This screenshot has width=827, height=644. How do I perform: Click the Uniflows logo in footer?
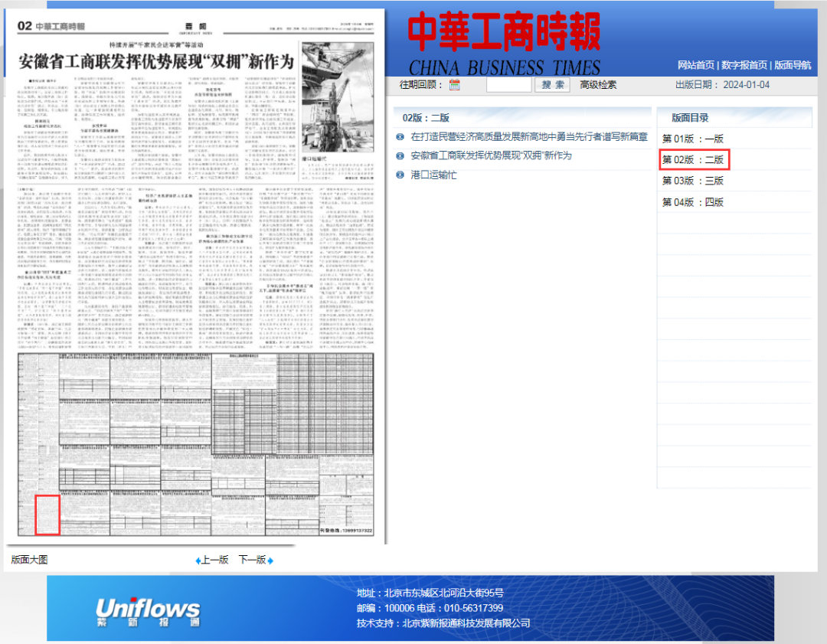tap(148, 611)
